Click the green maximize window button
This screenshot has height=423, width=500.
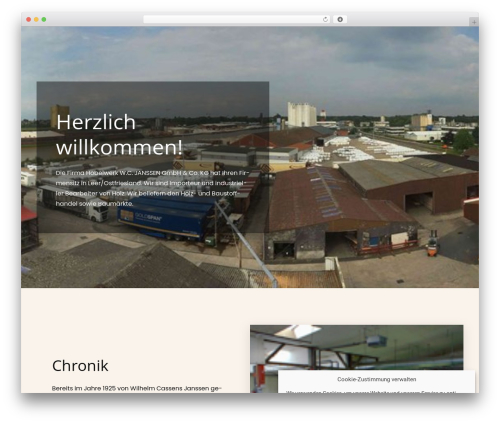pos(44,20)
